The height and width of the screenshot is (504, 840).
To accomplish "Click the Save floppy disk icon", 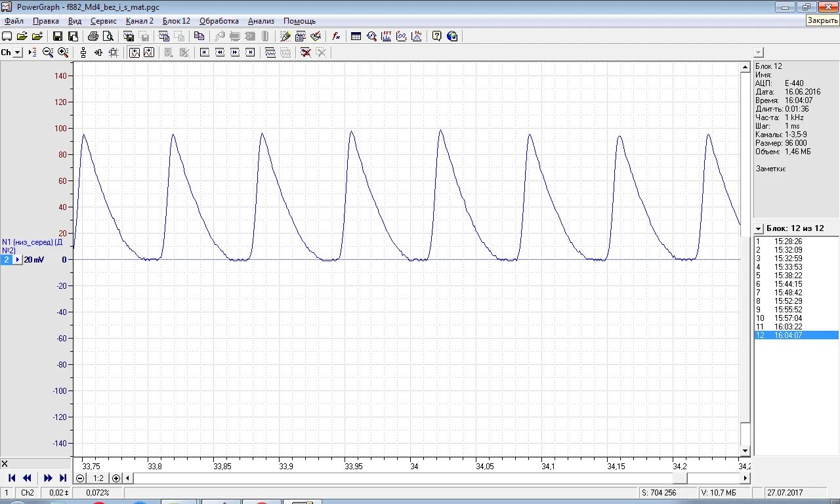I will [x=58, y=36].
